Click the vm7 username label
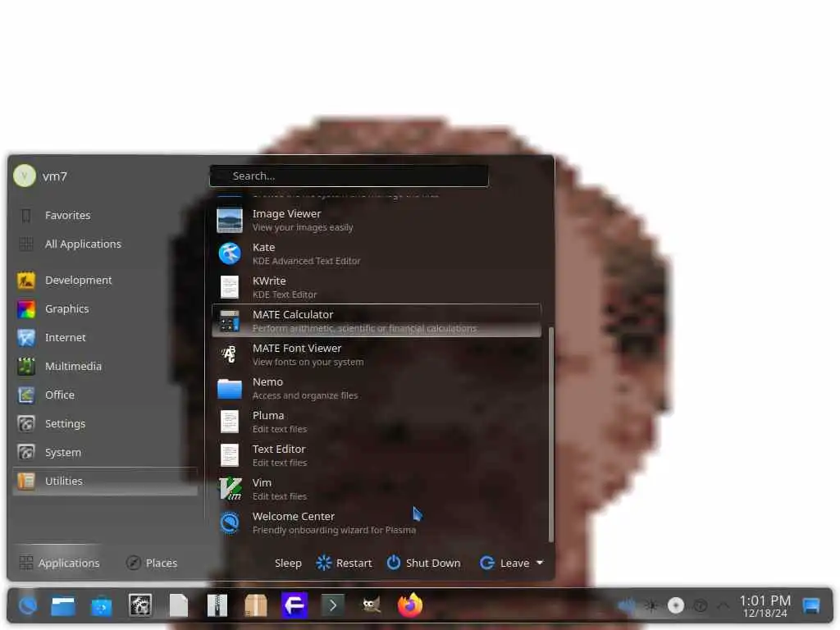The height and width of the screenshot is (630, 840). click(55, 176)
